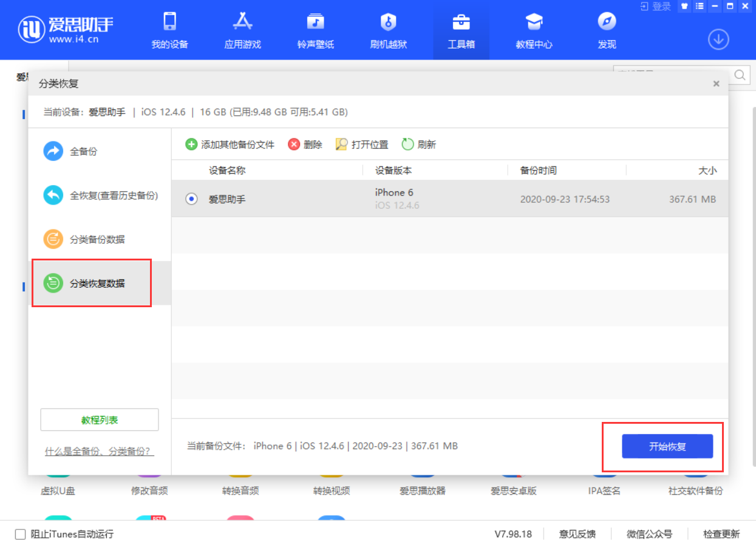756x547 pixels.
Task: Select 分类恢复数据 in the dialog sidebar
Action: point(91,283)
